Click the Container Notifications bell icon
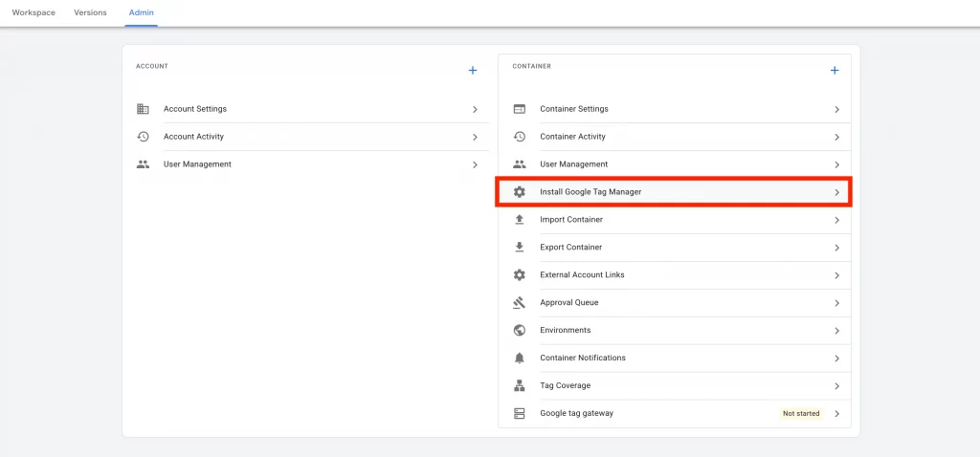 [520, 359]
